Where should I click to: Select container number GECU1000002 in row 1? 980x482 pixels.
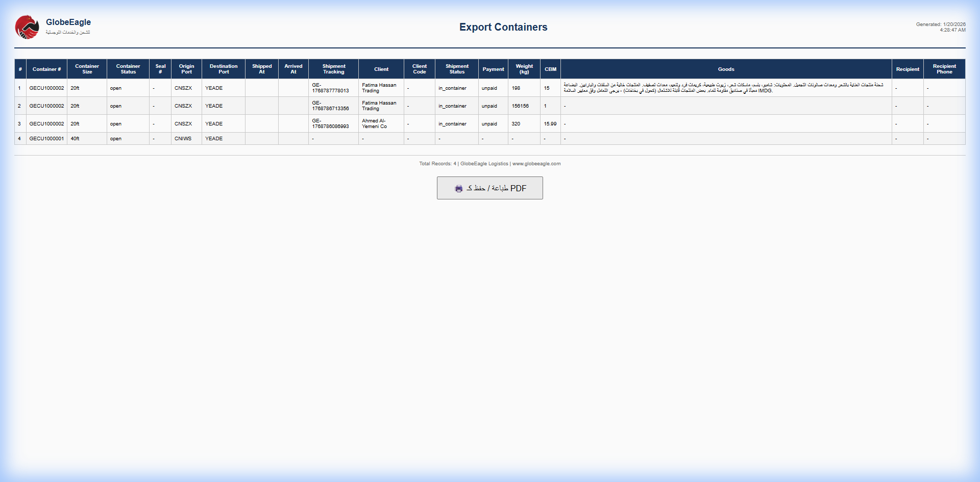coord(46,88)
